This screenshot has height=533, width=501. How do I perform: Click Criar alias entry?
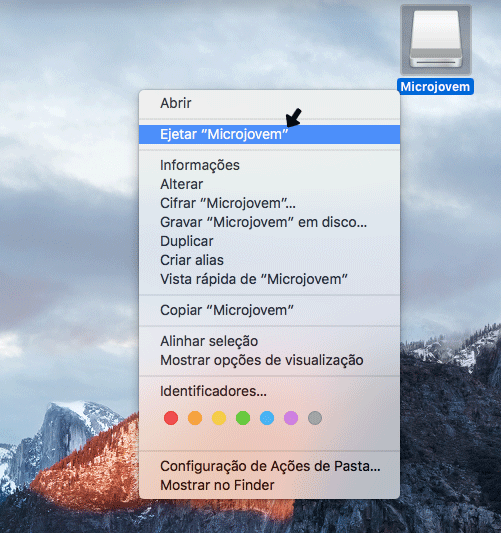coord(269,260)
